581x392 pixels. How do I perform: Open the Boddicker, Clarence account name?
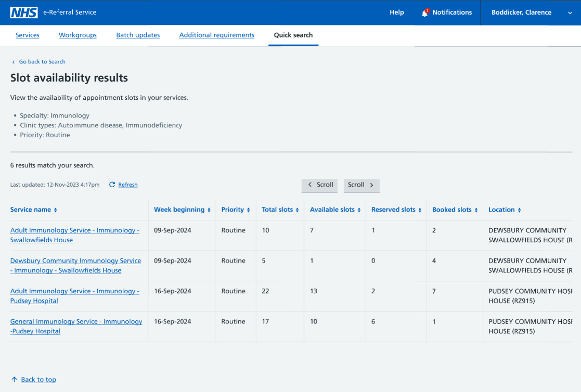[x=521, y=12]
